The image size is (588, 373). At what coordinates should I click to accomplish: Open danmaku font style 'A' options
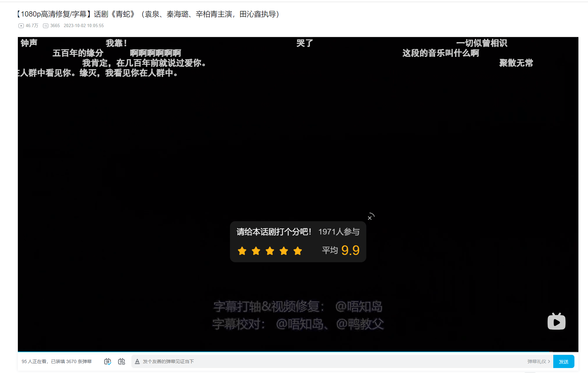(x=137, y=361)
